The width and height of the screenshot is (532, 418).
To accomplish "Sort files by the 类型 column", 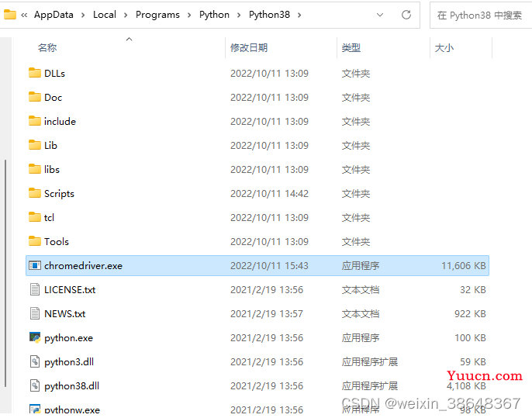I will click(x=351, y=48).
